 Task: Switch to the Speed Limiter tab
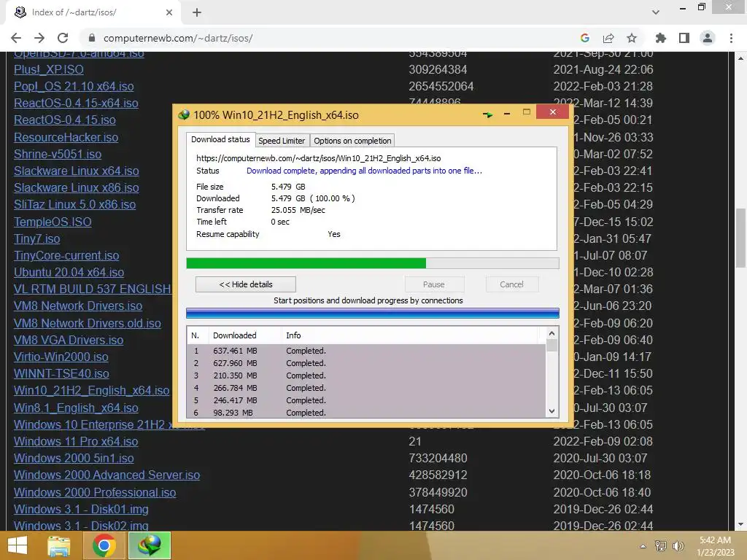point(282,141)
